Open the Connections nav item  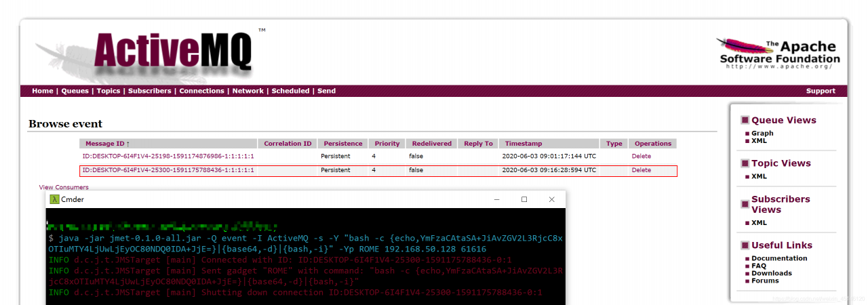click(201, 91)
